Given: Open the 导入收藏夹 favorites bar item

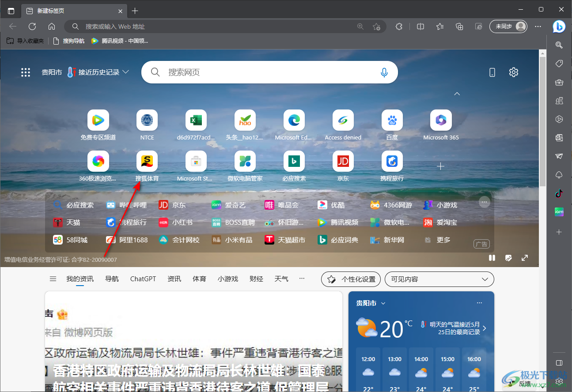Looking at the screenshot, I should (25, 41).
